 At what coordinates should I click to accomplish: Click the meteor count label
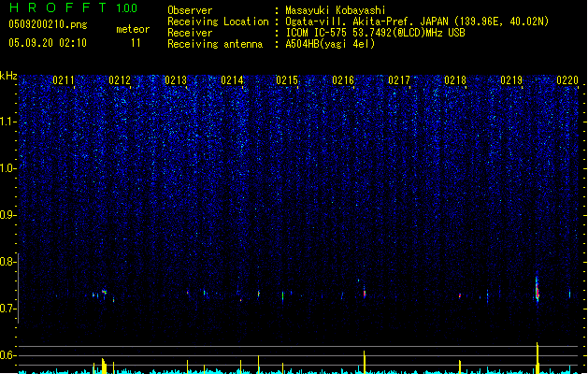tap(133, 29)
